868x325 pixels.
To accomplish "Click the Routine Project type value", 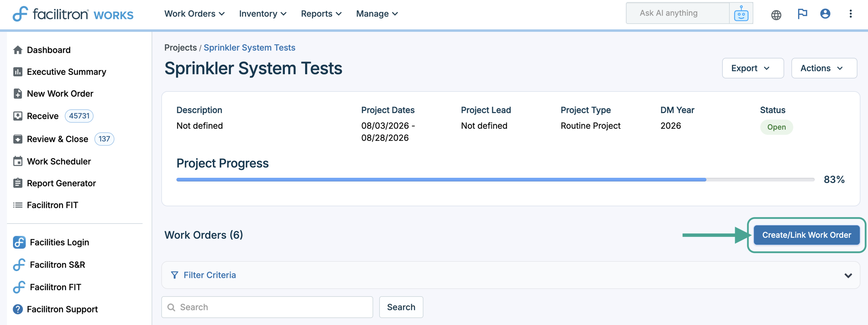I will pyautogui.click(x=590, y=126).
